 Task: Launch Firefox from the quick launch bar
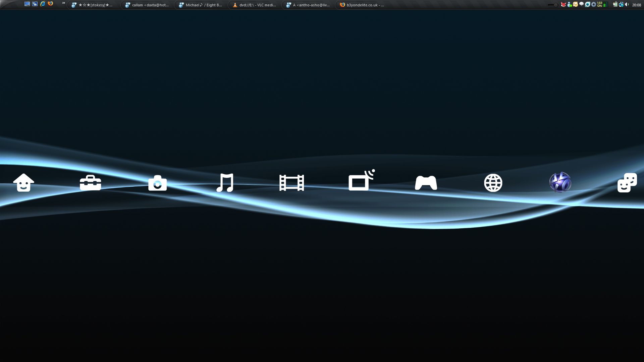[x=50, y=4]
